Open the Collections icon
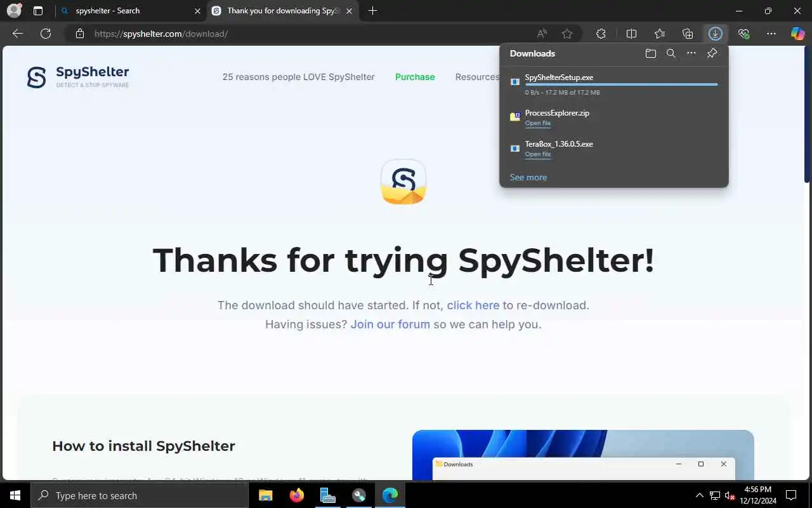Image resolution: width=812 pixels, height=508 pixels. pyautogui.click(x=688, y=34)
